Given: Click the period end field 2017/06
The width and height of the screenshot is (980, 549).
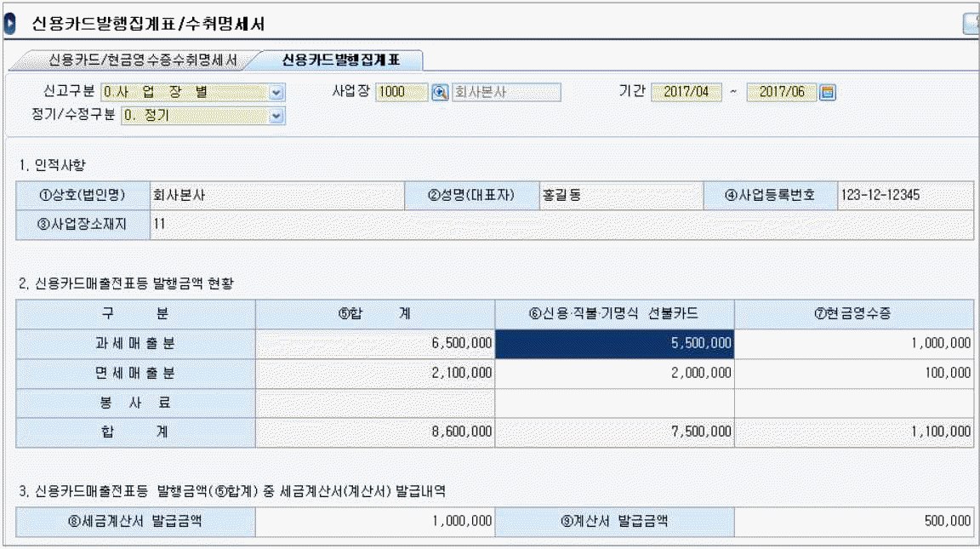Looking at the screenshot, I should click(x=781, y=93).
